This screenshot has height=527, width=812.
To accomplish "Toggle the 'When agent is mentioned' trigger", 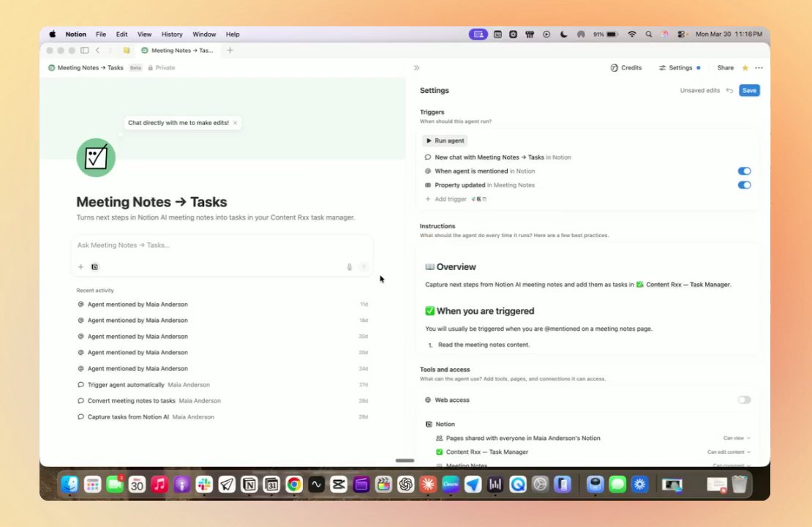I will click(x=744, y=171).
